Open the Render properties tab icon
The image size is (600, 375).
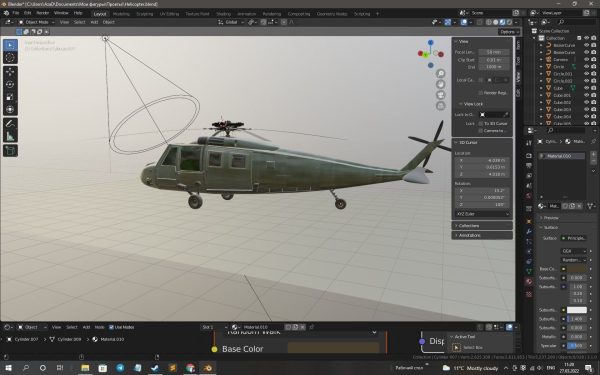[529, 156]
